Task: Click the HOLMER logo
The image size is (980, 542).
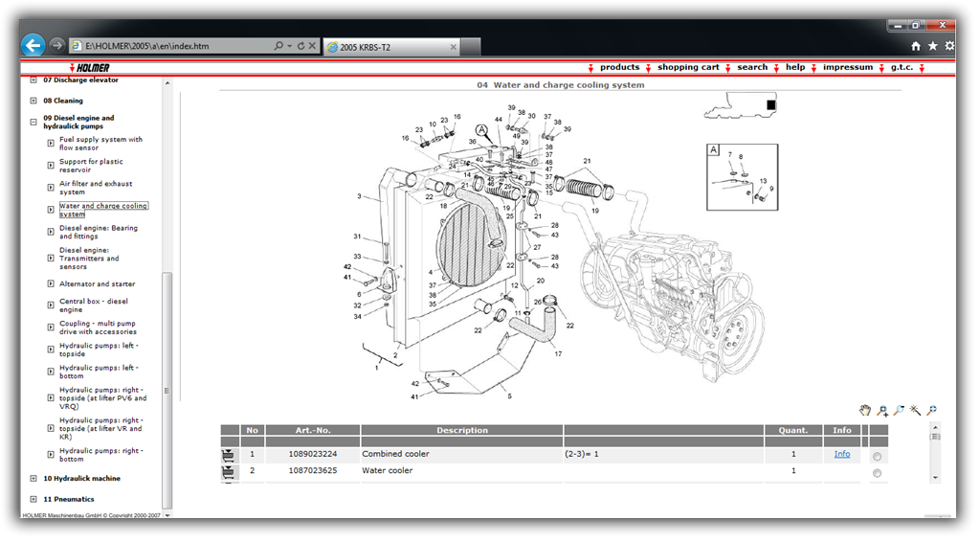Action: point(89,68)
